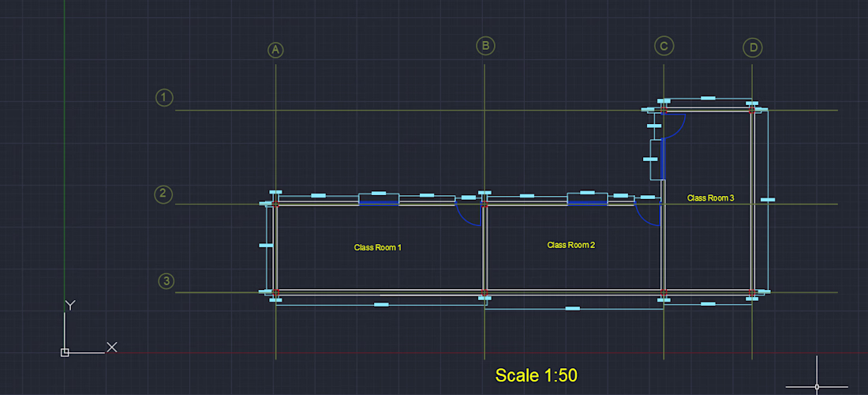Select row grid bubble 2
This screenshot has height=395, width=868.
click(163, 194)
